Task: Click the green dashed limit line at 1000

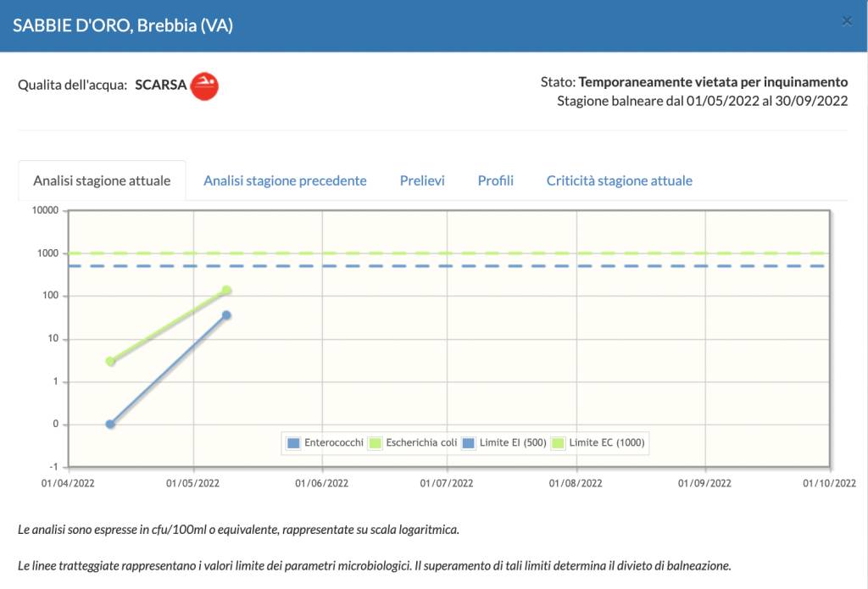Action: coord(509,253)
